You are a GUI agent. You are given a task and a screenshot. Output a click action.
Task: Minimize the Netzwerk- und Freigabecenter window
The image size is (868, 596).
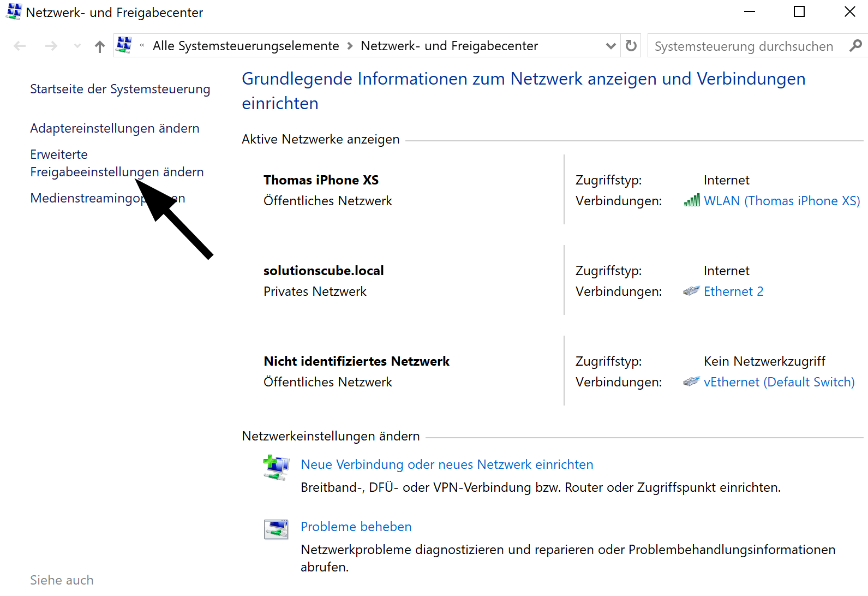[750, 11]
